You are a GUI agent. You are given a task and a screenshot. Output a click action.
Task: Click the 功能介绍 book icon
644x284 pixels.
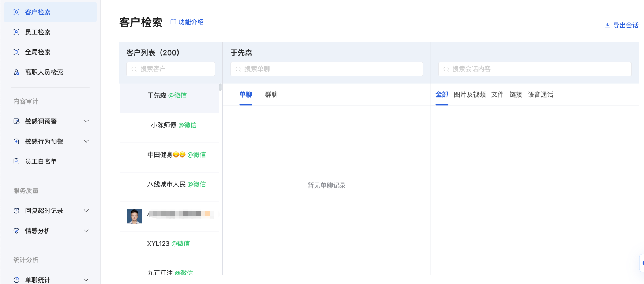click(x=173, y=22)
